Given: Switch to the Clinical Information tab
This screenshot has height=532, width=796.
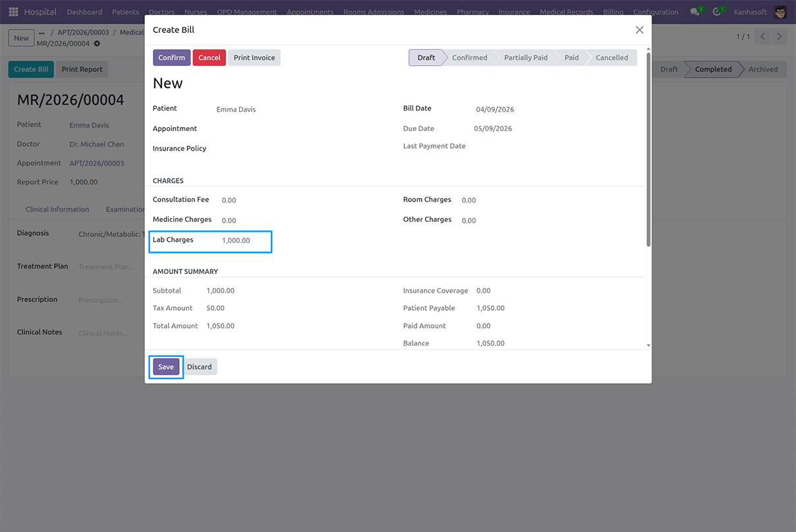Looking at the screenshot, I should coord(57,209).
